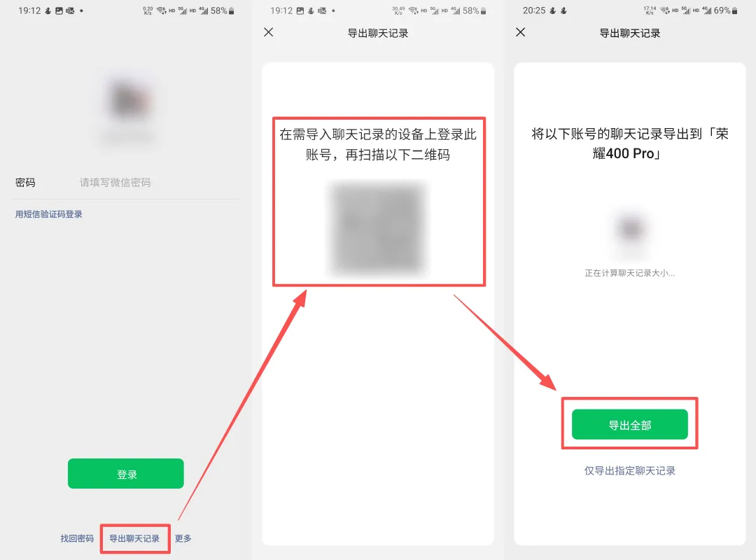Tap the 导出聊天记录 title on middle screen
756x560 pixels.
[x=378, y=34]
